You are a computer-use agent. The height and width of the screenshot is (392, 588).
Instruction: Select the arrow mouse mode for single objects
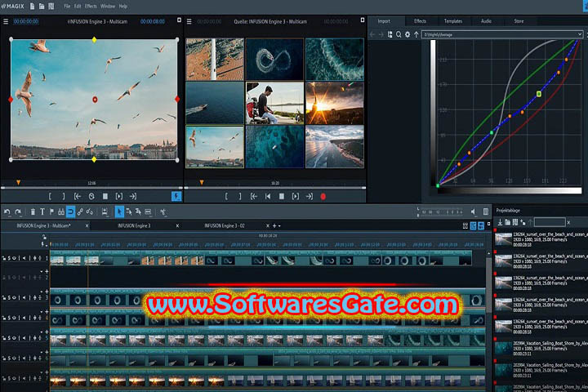119,212
